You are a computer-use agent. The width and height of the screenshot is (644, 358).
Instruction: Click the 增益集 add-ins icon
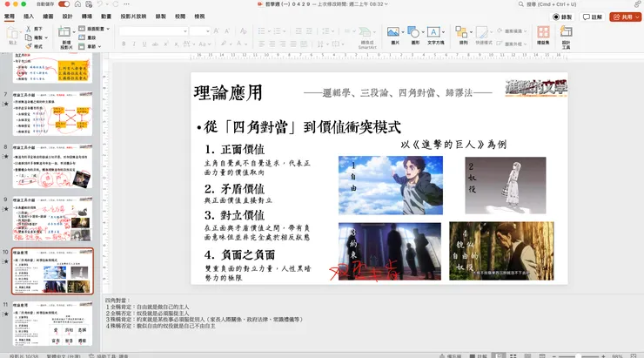tap(543, 32)
